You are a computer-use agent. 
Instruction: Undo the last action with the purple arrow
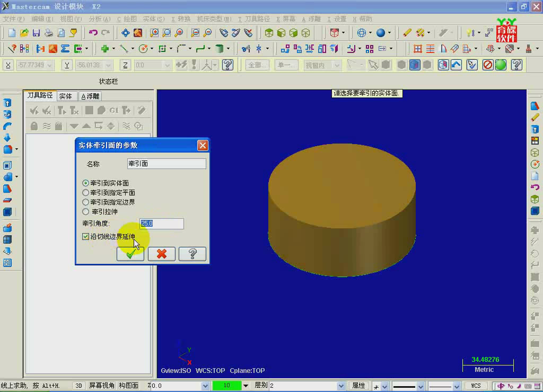(x=93, y=33)
